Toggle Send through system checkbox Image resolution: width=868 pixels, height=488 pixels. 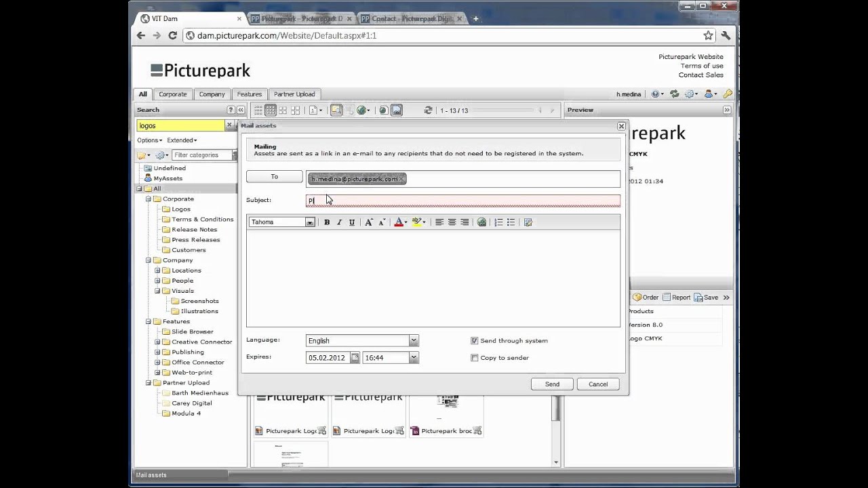(475, 341)
